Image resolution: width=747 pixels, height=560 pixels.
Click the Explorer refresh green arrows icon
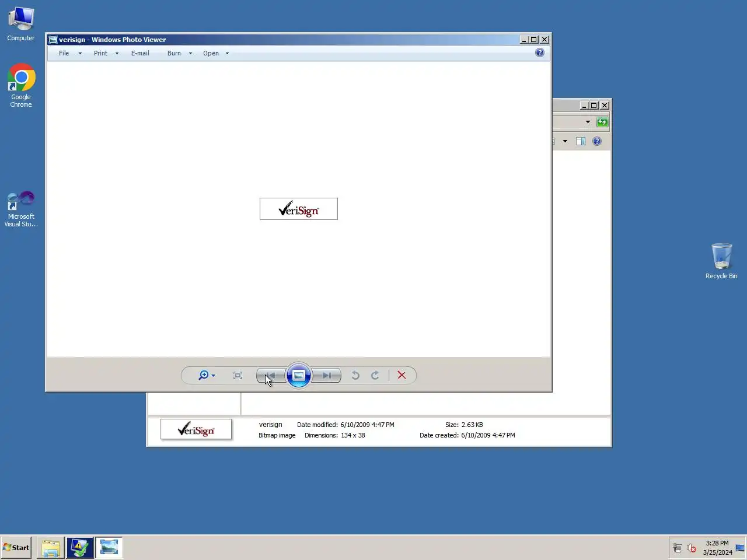(x=602, y=122)
